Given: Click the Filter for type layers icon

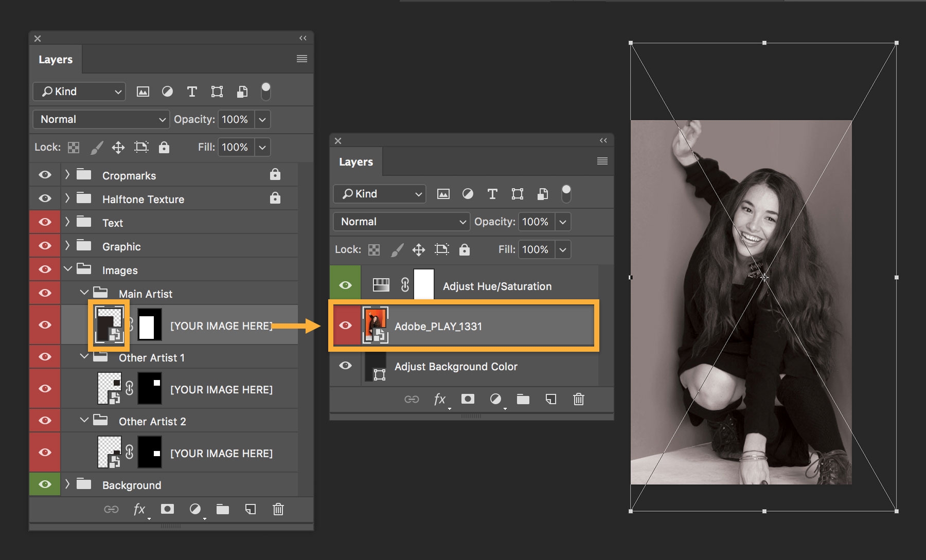Looking at the screenshot, I should point(192,91).
